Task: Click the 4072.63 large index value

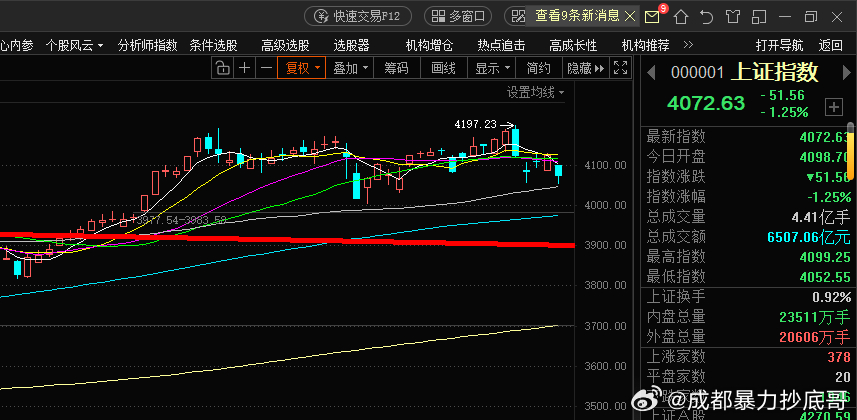Action: pos(706,103)
